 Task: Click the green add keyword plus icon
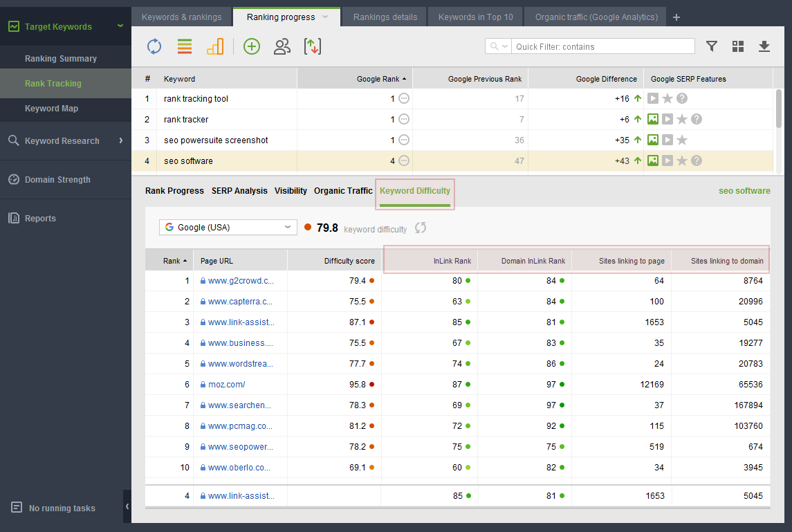click(x=252, y=46)
